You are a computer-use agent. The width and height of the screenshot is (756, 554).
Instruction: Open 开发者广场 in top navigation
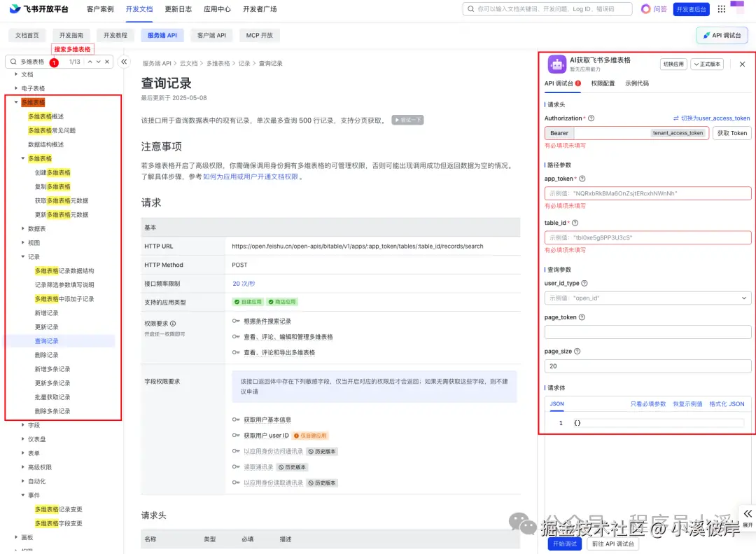[260, 9]
